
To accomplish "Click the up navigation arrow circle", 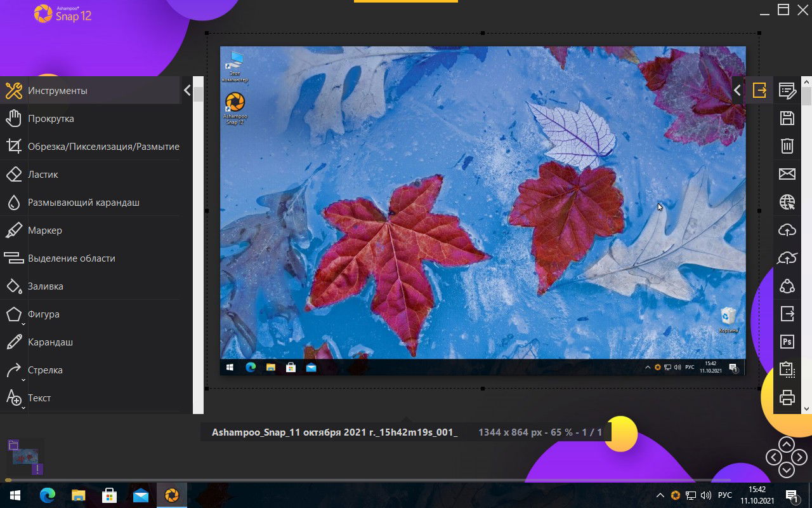I will pyautogui.click(x=787, y=444).
